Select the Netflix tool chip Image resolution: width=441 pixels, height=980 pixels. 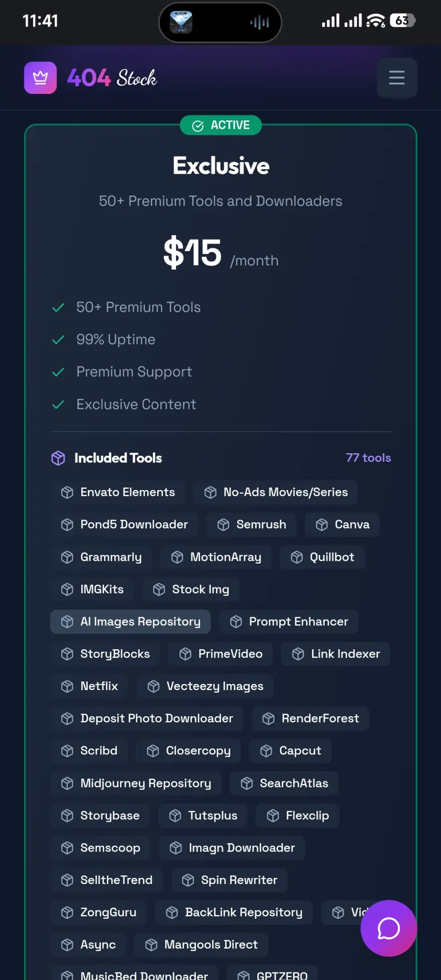[89, 686]
